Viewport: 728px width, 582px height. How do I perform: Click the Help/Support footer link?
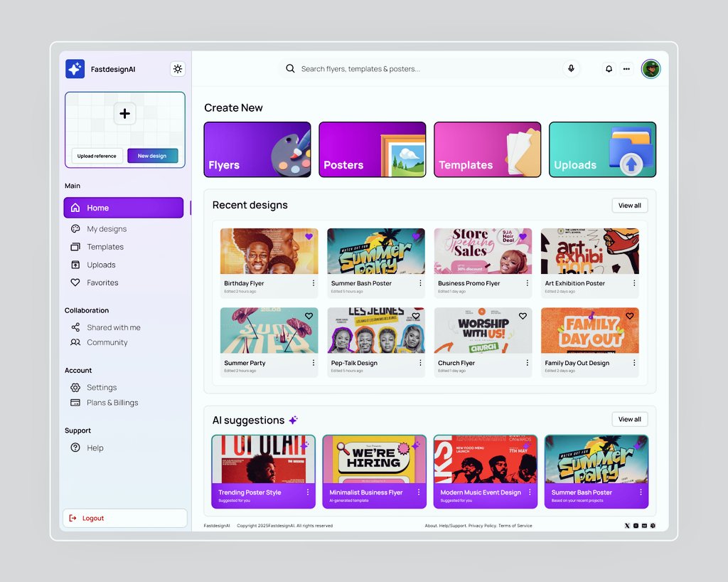(453, 526)
